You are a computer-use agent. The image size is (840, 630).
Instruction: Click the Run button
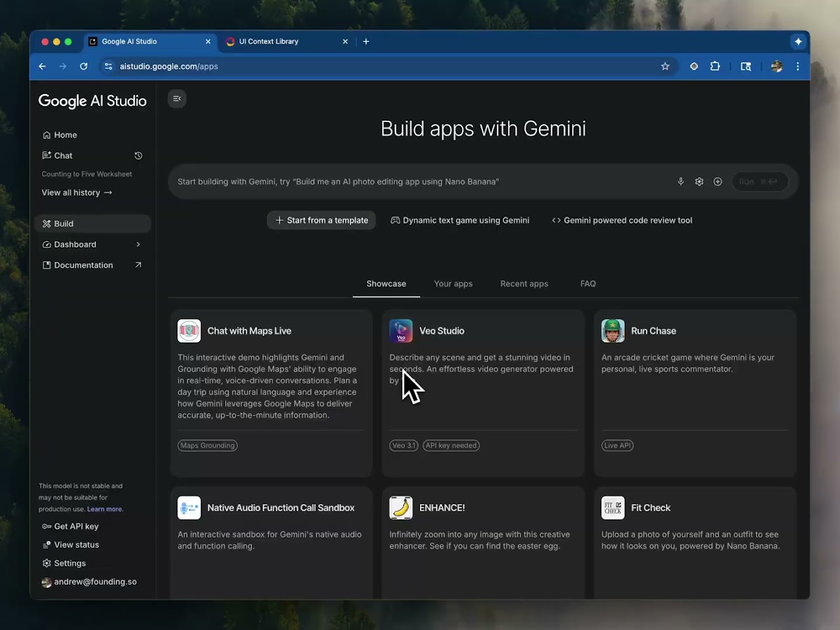[x=760, y=182]
